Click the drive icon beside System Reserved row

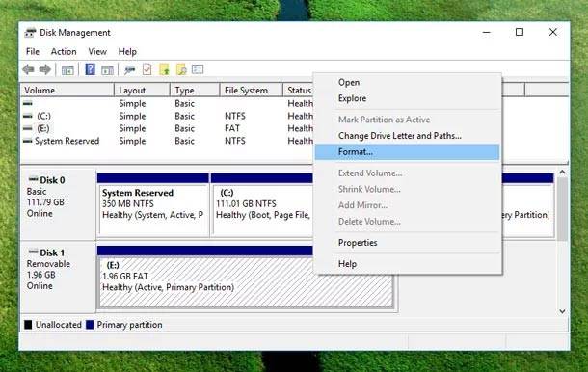(x=28, y=141)
